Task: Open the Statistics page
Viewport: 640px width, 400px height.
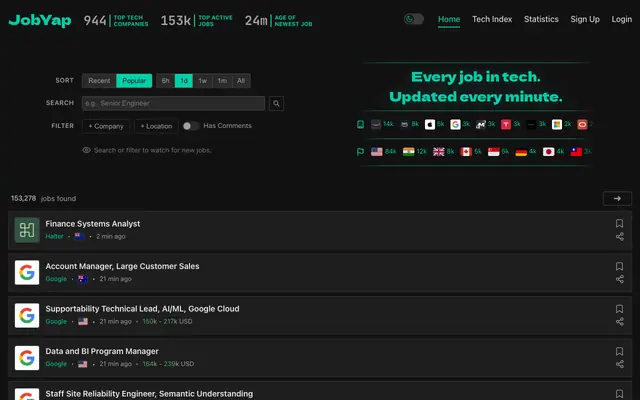Action: tap(541, 19)
